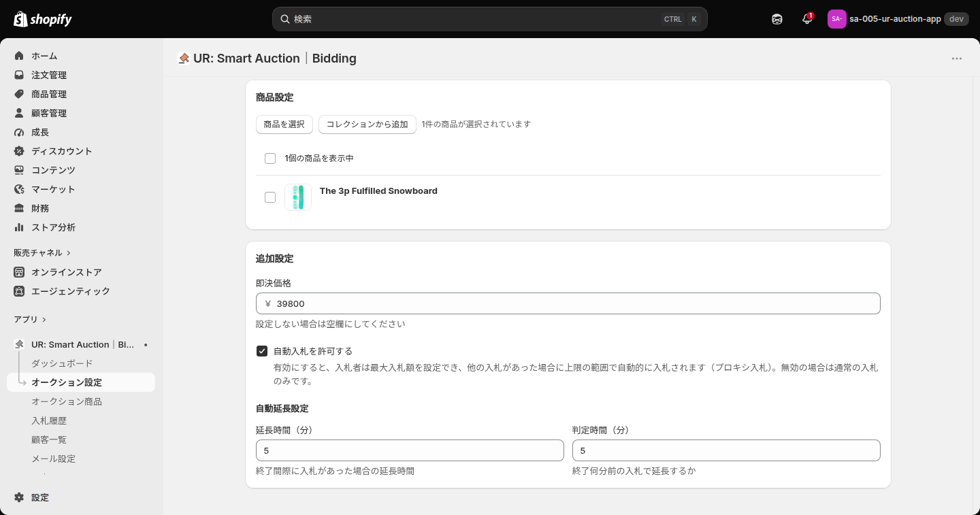Image resolution: width=980 pixels, height=515 pixels.
Task: Click the 延長時間(分) input field
Action: click(x=410, y=450)
